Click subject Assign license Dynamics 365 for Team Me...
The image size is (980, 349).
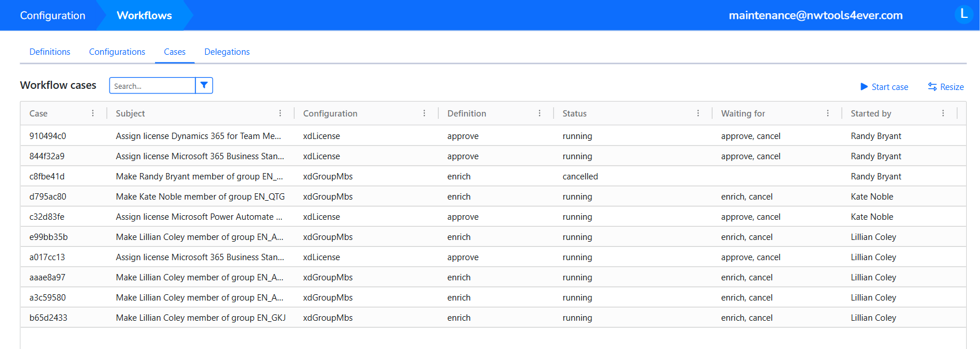(x=198, y=136)
